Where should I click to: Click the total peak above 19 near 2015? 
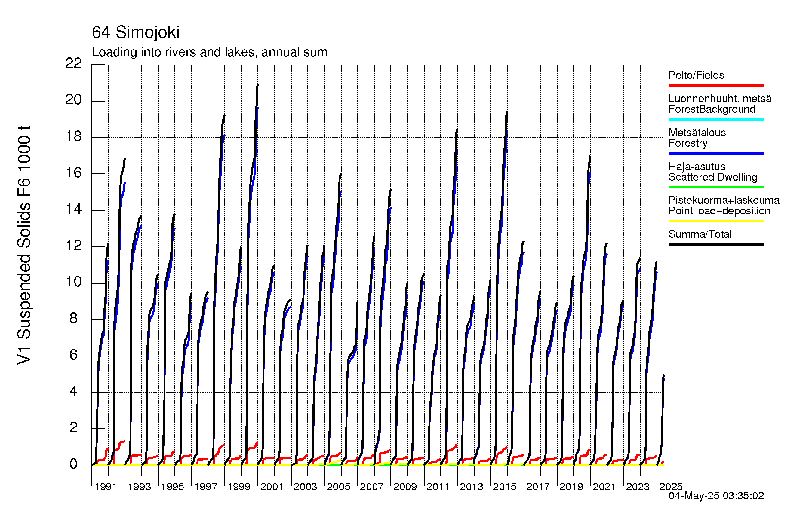click(507, 112)
